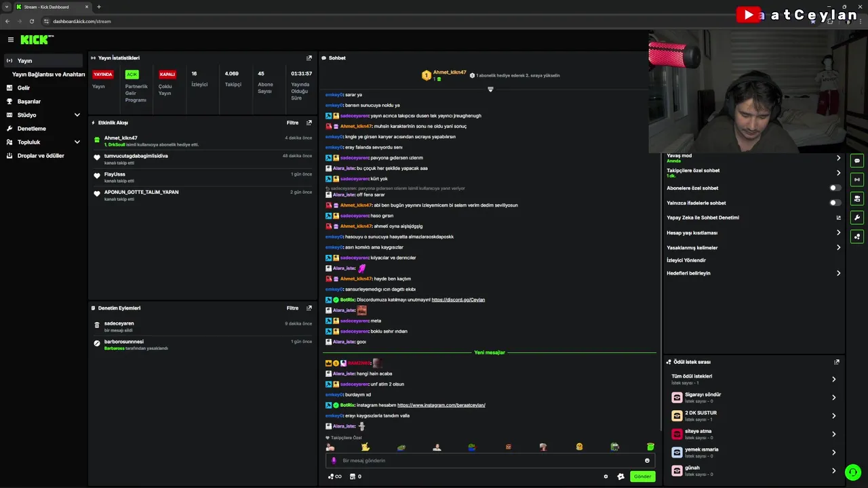Click the star badge icon beside Gönder

[x=620, y=476]
